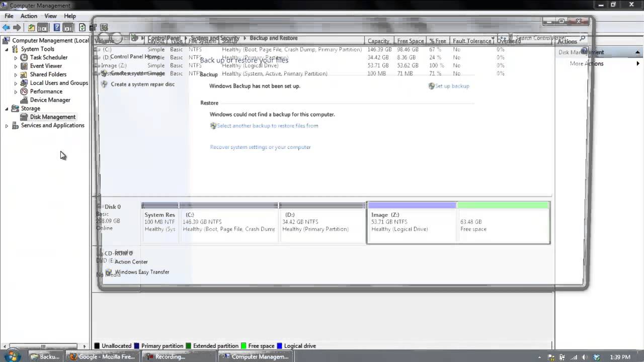This screenshot has width=644, height=362.
Task: Click the Performance icon in tree
Action: [x=24, y=92]
